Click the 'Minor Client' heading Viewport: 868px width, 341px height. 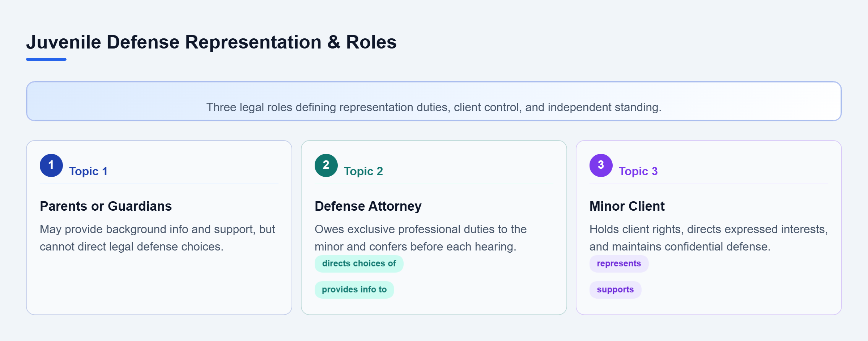coord(627,206)
